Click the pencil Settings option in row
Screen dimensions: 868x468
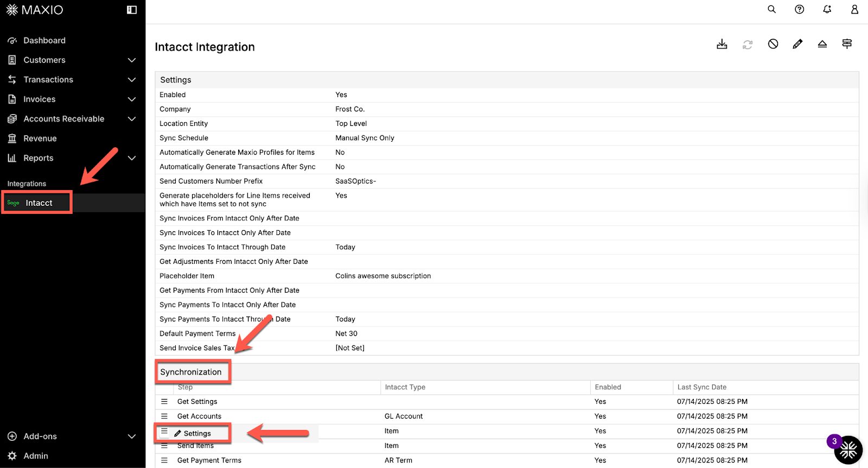[x=193, y=434]
